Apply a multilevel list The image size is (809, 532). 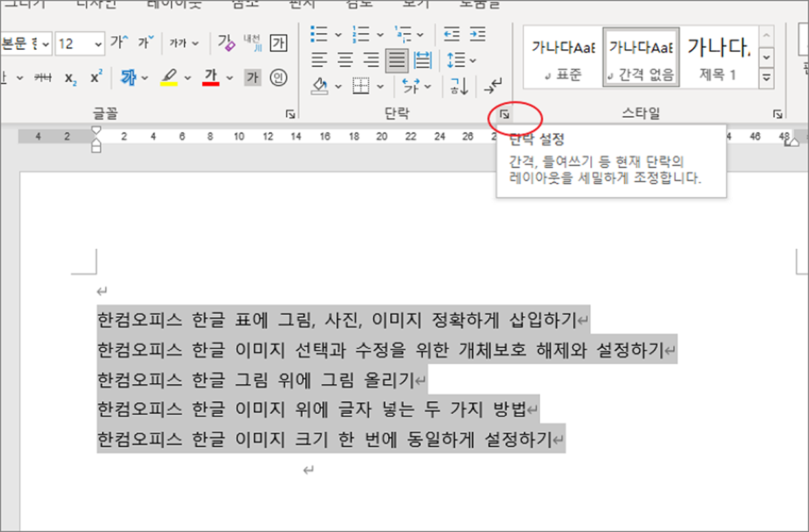(x=403, y=34)
